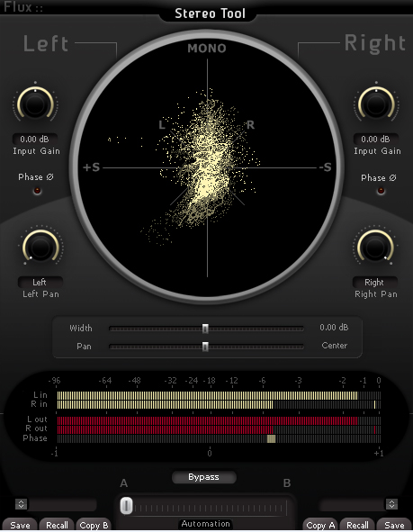The width and height of the screenshot is (413, 532).
Task: Click the vectorscope display
Action: tap(207, 167)
